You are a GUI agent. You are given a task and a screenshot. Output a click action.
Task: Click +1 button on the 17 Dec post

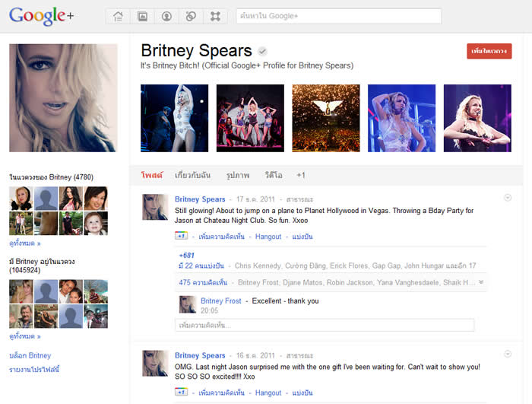[181, 235]
